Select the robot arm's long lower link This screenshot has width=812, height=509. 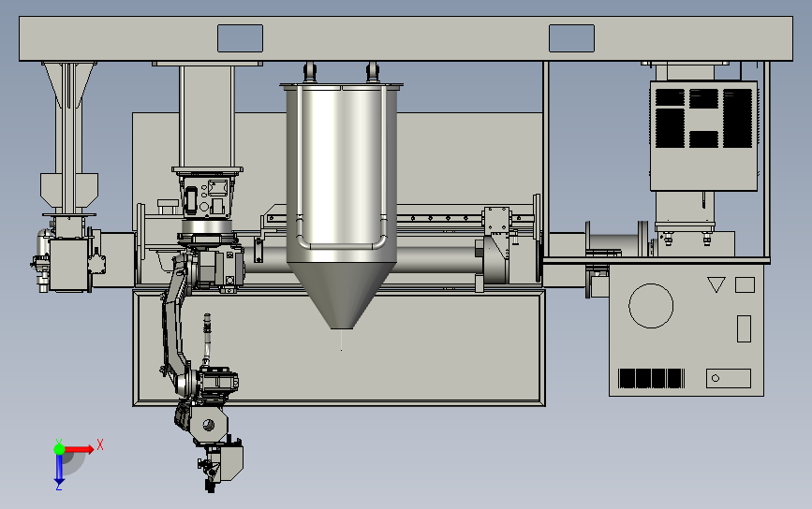pyautogui.click(x=174, y=331)
